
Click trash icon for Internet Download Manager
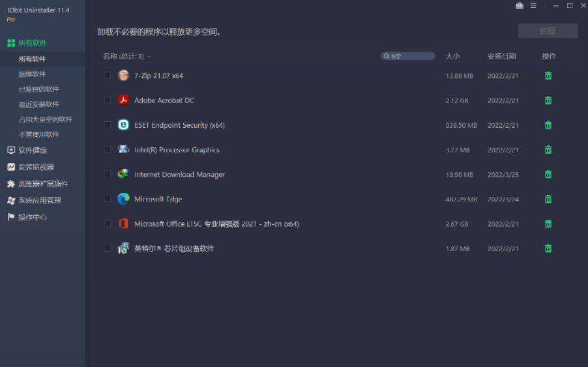pyautogui.click(x=548, y=175)
